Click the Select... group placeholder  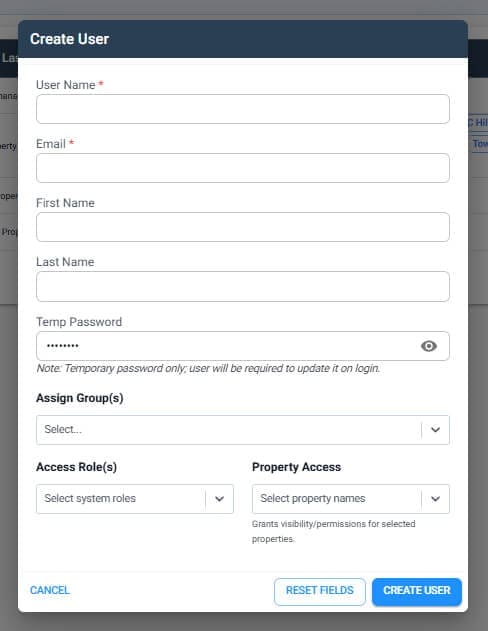point(63,429)
